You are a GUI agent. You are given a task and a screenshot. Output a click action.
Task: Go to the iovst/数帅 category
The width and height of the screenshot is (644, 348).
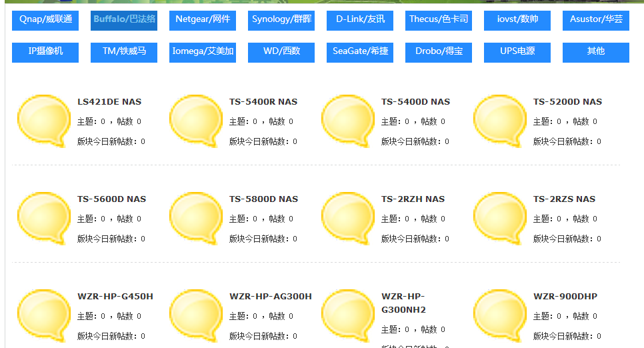coord(517,21)
